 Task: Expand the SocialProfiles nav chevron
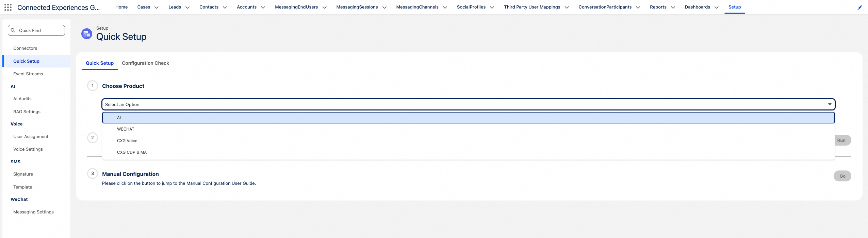click(x=492, y=7)
